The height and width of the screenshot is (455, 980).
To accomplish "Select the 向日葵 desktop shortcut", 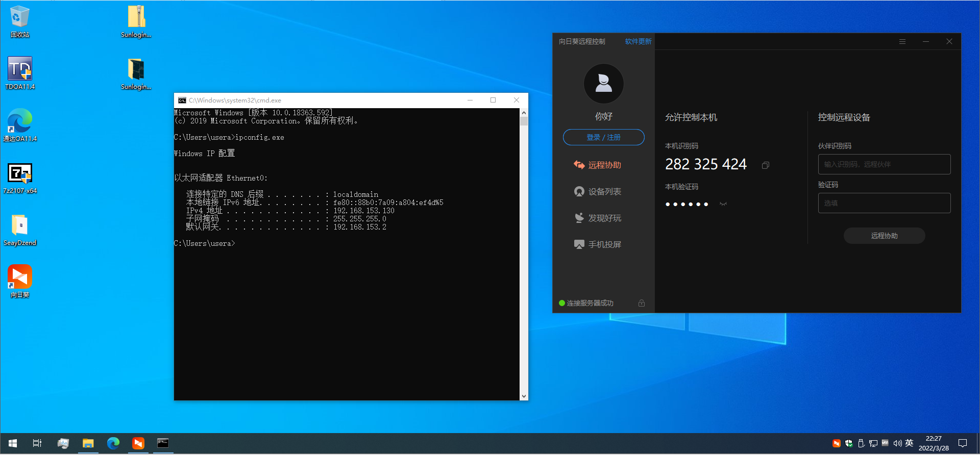I will pyautogui.click(x=20, y=282).
